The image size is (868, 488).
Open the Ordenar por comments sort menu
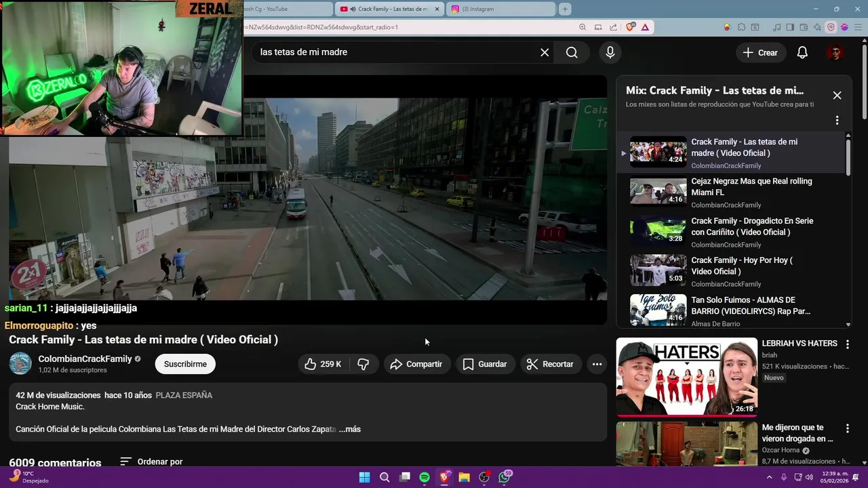[x=151, y=462]
